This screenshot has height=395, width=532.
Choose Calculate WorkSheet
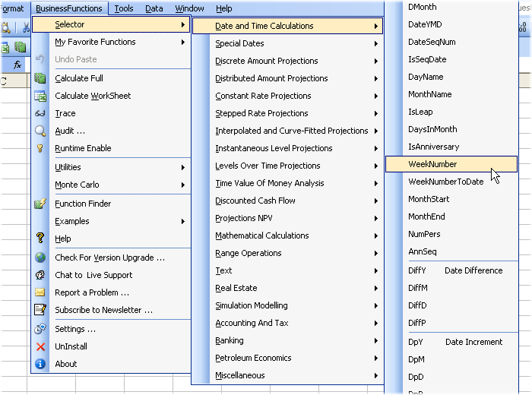pos(111,96)
